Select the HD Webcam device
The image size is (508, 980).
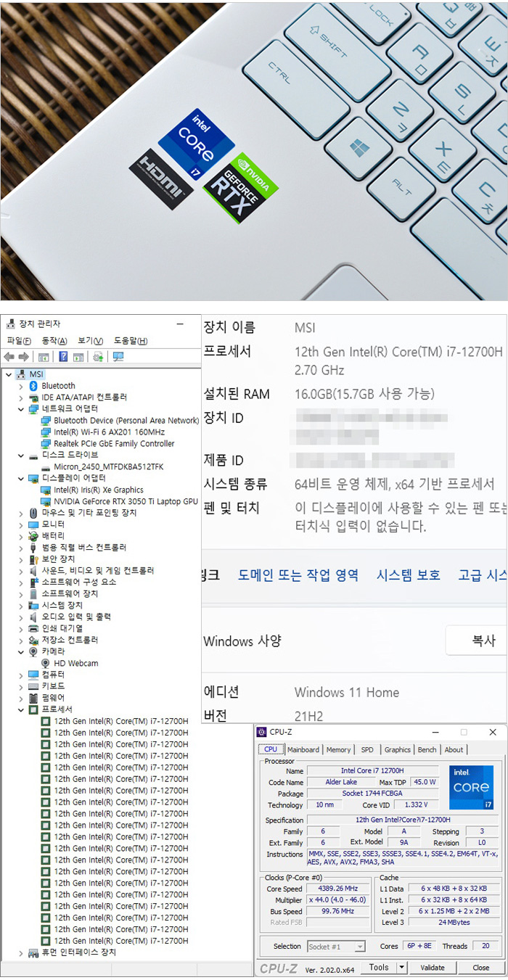[x=75, y=663]
